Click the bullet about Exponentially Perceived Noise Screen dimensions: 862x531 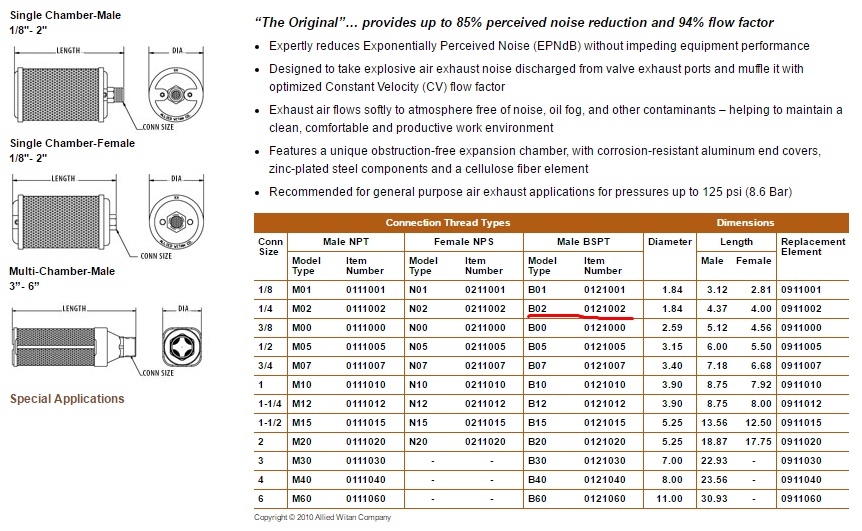pos(539,46)
